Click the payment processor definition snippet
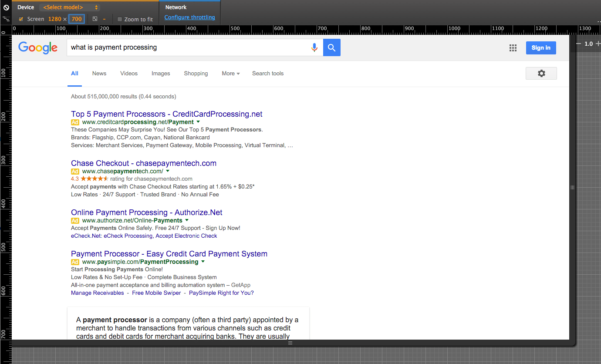This screenshot has width=601, height=364. (x=187, y=328)
